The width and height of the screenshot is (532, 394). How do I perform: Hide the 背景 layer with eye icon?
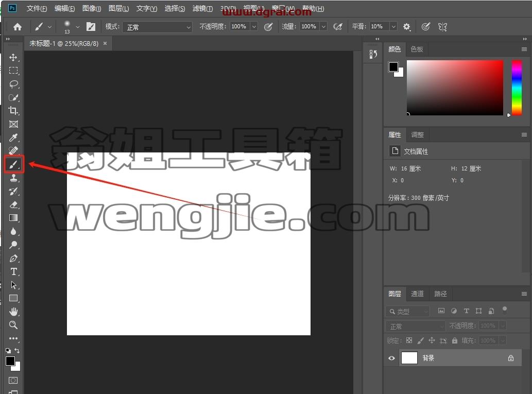(x=391, y=358)
